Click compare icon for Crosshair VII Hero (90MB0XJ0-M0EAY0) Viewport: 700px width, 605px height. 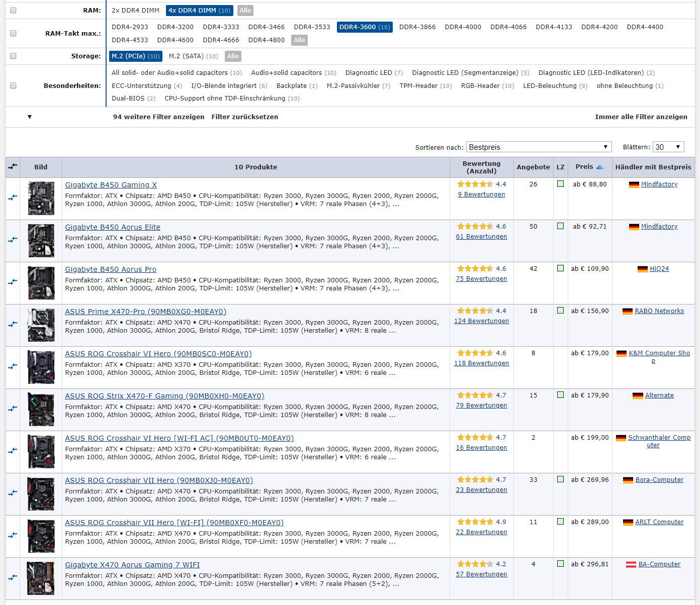[x=13, y=493]
